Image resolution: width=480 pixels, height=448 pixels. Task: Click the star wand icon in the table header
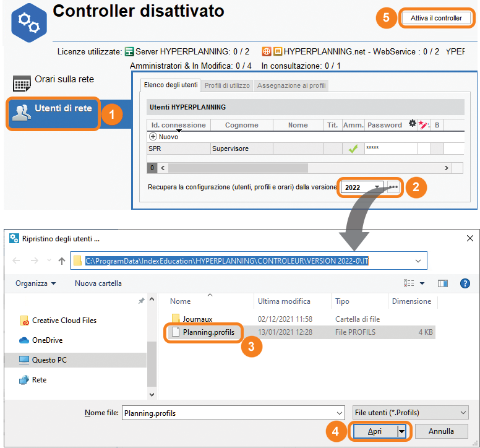424,124
